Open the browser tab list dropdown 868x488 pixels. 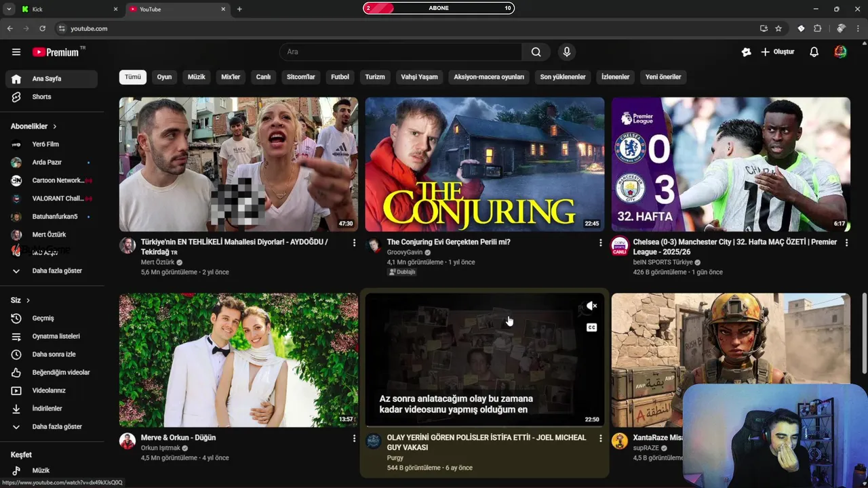9,9
